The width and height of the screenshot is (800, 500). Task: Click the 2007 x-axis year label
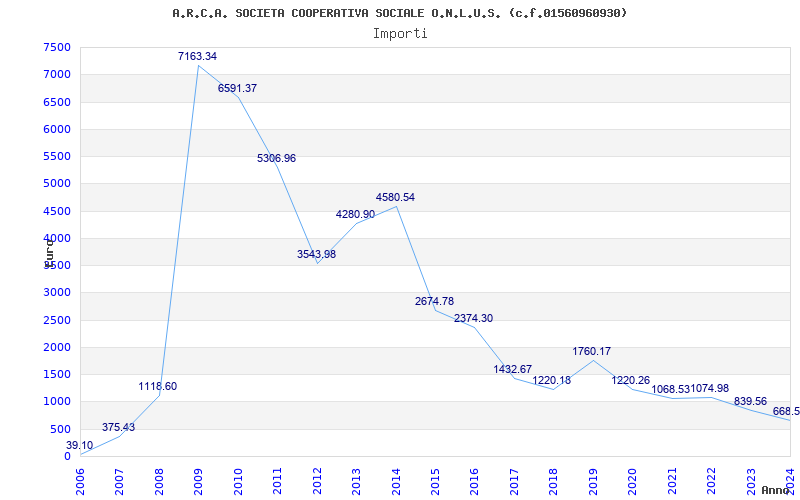[120, 481]
